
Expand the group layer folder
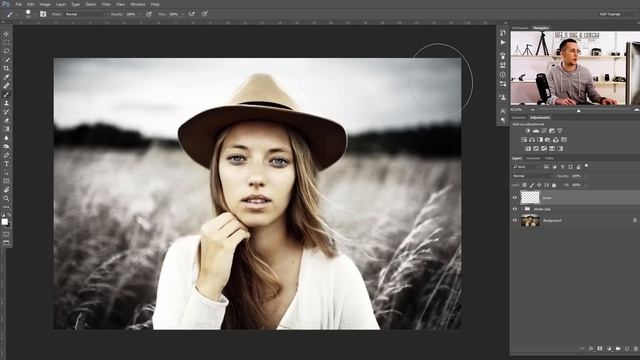coord(522,209)
